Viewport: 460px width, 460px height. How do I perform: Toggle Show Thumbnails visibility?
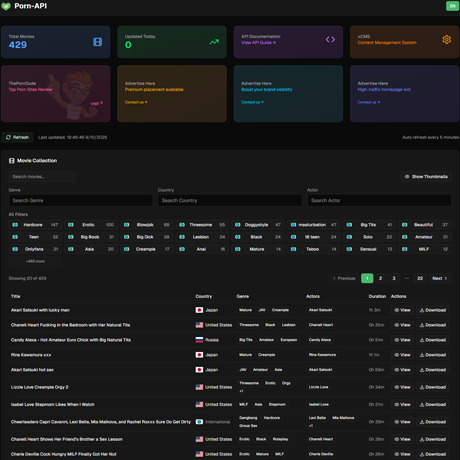pyautogui.click(x=426, y=177)
